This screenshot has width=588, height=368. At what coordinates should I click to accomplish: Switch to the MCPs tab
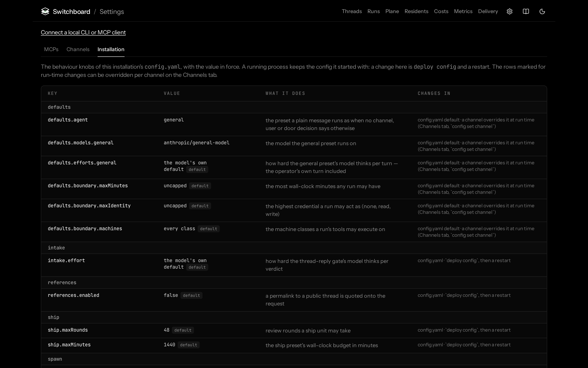(51, 49)
